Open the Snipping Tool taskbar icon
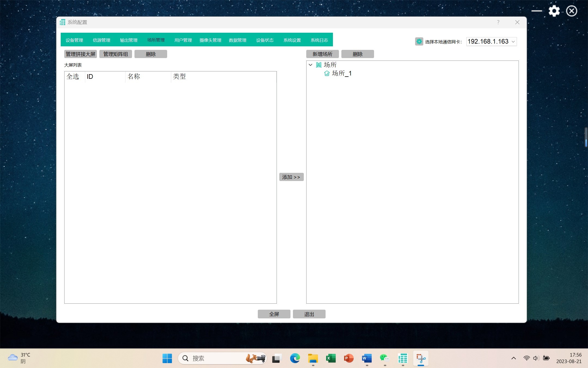The image size is (588, 368). pyautogui.click(x=421, y=358)
